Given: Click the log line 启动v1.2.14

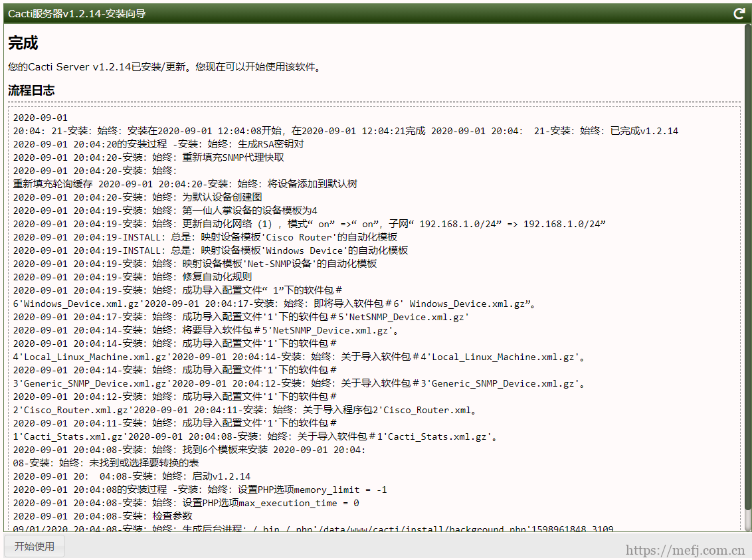Looking at the screenshot, I should (x=132, y=476).
